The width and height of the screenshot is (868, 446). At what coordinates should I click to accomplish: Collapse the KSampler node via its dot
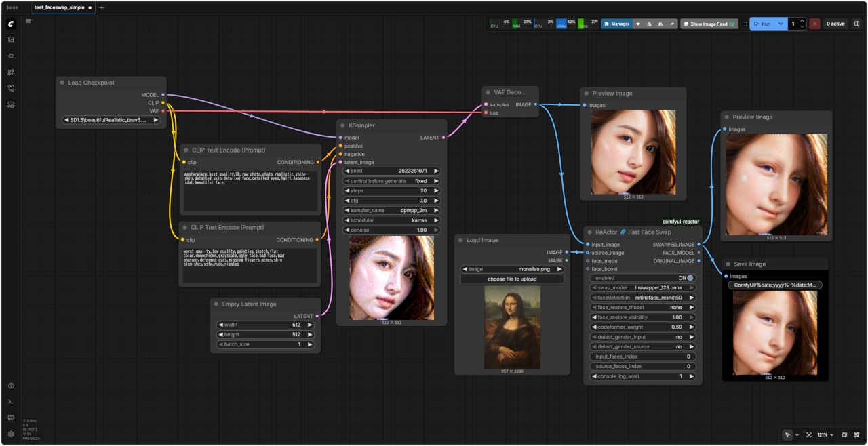tap(342, 125)
